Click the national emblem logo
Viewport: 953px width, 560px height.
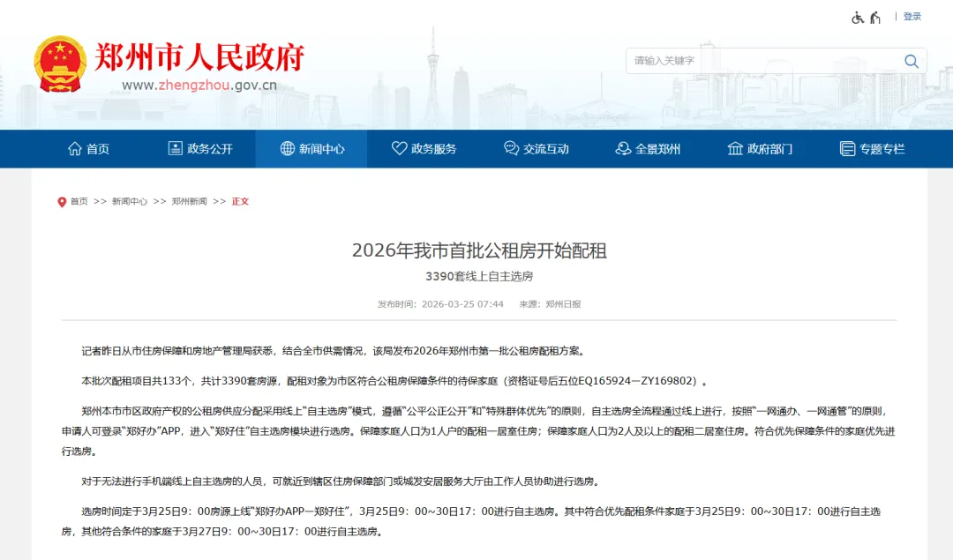pyautogui.click(x=60, y=64)
